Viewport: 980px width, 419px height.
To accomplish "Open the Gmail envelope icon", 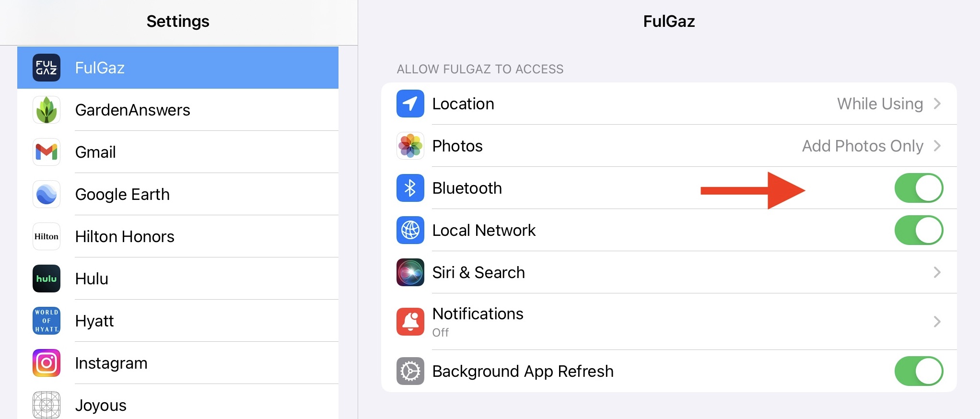I will [47, 152].
